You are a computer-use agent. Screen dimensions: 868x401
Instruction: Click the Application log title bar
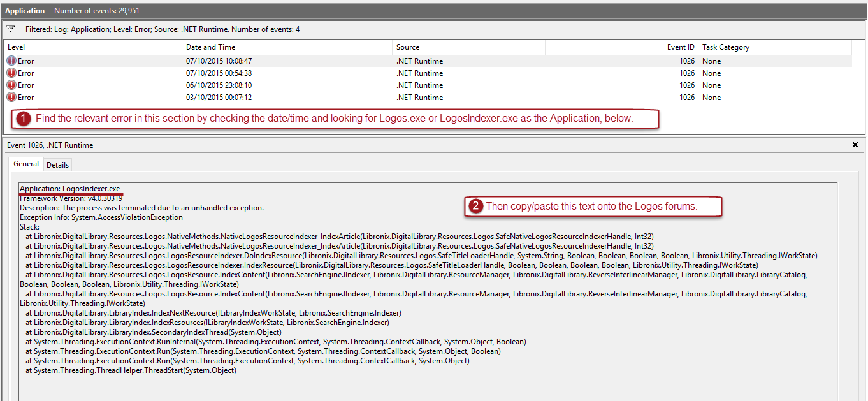pyautogui.click(x=434, y=11)
